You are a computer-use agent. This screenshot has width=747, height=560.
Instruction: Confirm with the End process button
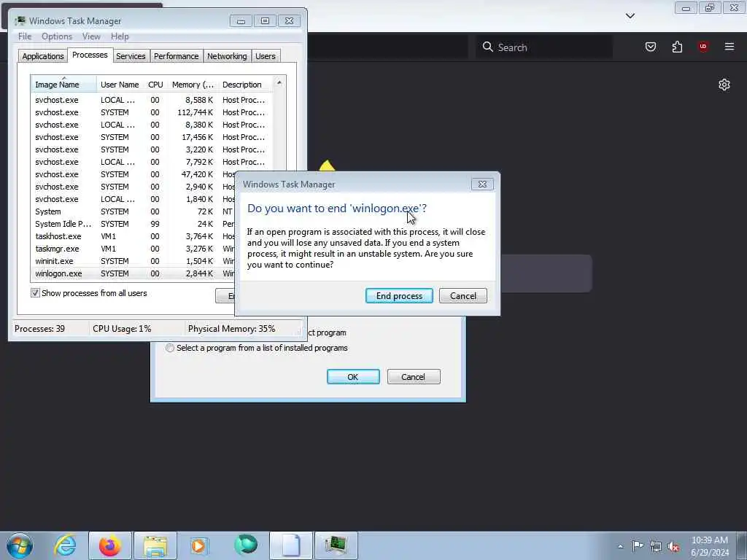click(x=399, y=296)
